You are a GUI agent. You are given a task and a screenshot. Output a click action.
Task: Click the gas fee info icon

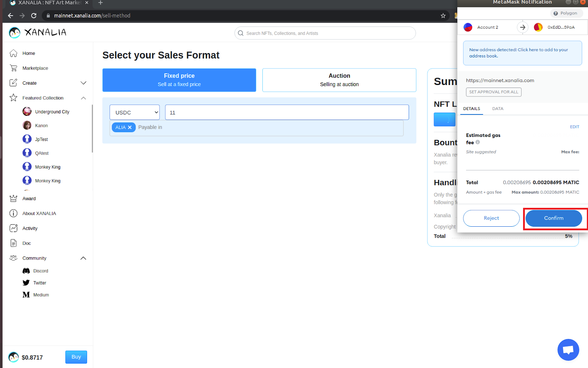click(x=478, y=142)
